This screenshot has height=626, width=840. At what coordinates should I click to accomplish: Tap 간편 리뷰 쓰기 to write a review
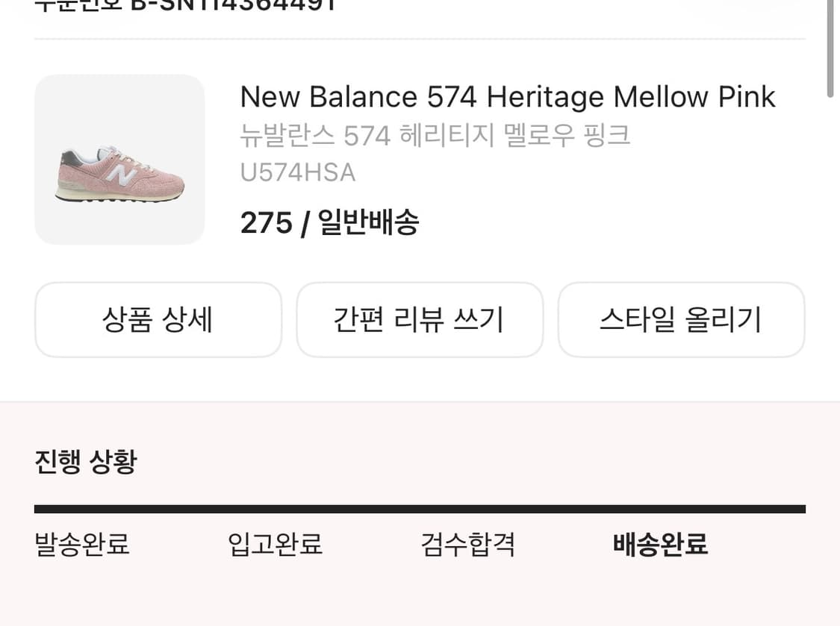click(x=420, y=319)
